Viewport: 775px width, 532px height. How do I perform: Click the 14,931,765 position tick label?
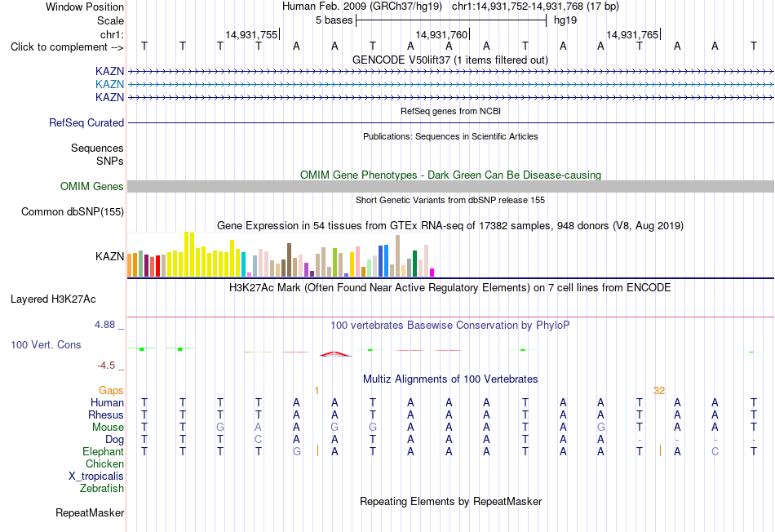[x=632, y=34]
